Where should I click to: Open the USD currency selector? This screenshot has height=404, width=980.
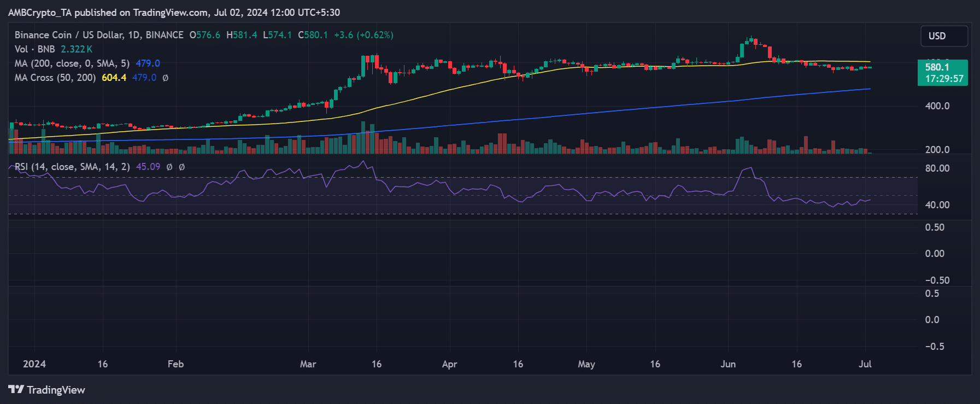point(943,36)
